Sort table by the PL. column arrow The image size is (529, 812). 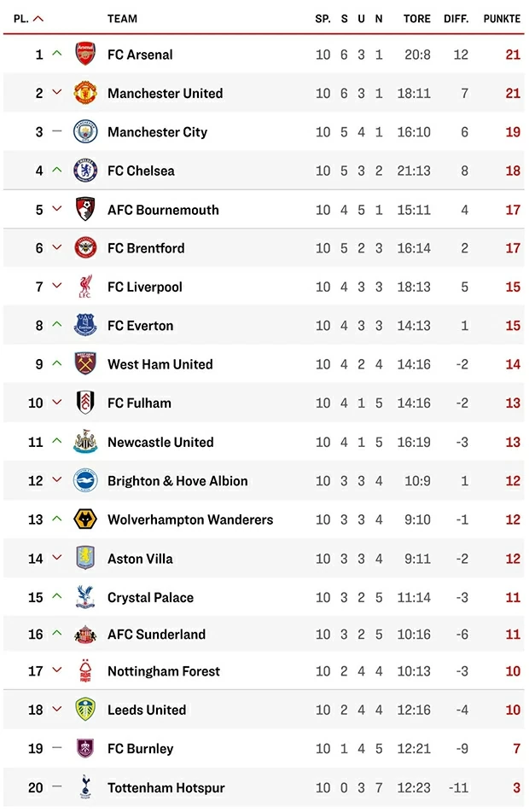38,19
